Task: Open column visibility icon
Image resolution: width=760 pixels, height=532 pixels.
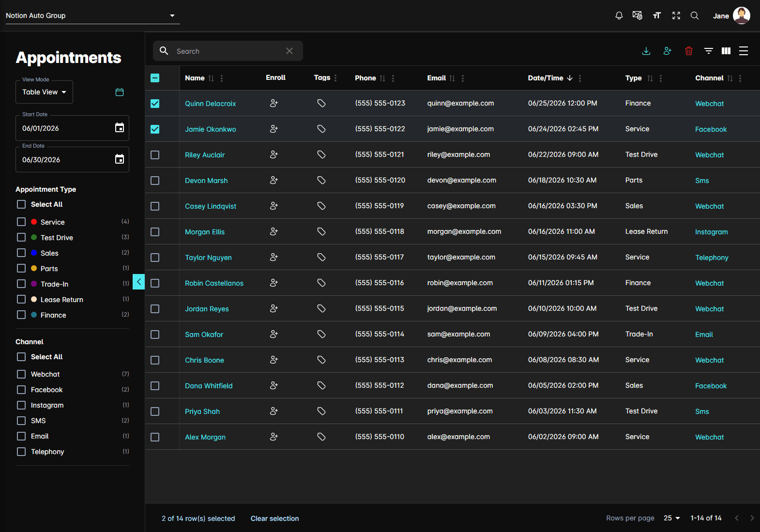Action: click(x=726, y=51)
